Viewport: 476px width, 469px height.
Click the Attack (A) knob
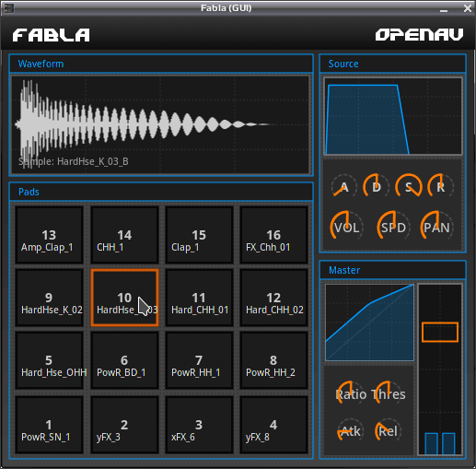point(344,186)
